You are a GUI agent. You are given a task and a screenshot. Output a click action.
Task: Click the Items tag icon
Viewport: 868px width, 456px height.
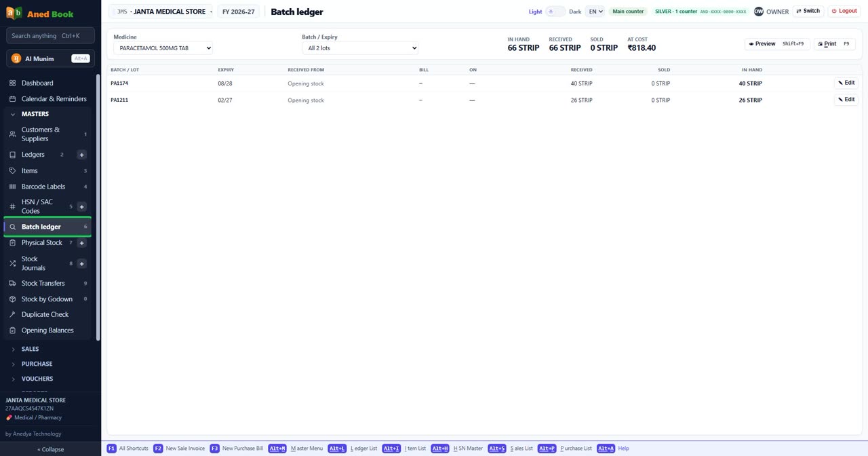(12, 171)
